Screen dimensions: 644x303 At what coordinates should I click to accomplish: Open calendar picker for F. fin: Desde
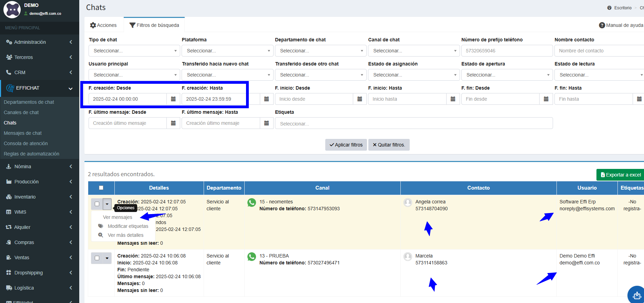coord(546,99)
